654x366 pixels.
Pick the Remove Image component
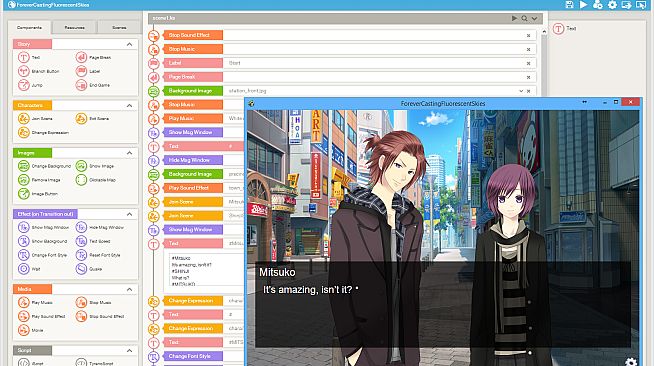[39, 180]
